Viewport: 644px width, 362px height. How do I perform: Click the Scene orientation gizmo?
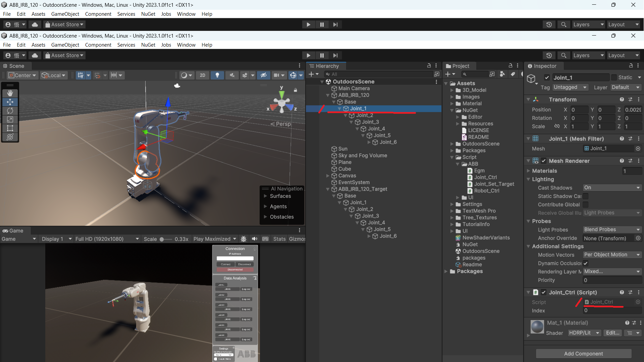pyautogui.click(x=282, y=102)
